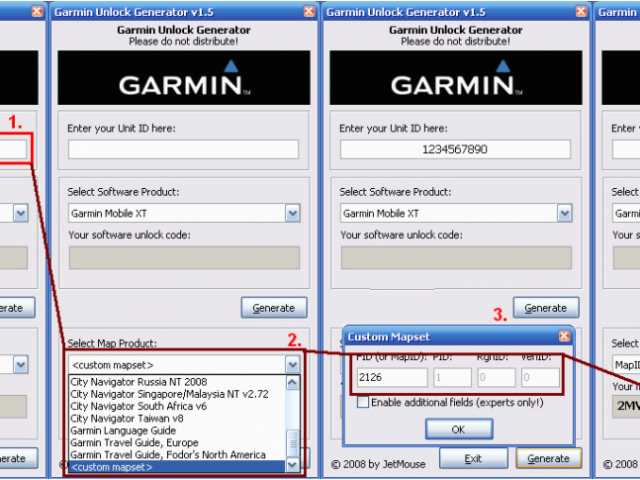Viewport: 640px width, 480px height.
Task: Select Garmin Travel Guide, Europe
Action: pyautogui.click(x=134, y=443)
